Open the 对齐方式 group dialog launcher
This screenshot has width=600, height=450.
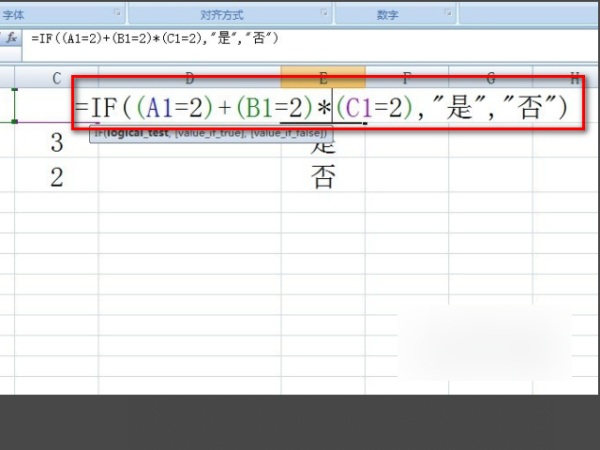click(x=324, y=13)
